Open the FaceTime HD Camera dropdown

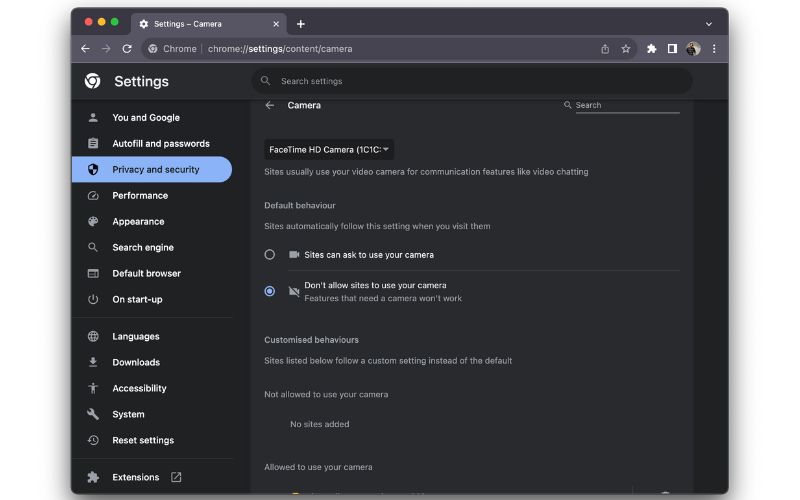[x=329, y=149]
